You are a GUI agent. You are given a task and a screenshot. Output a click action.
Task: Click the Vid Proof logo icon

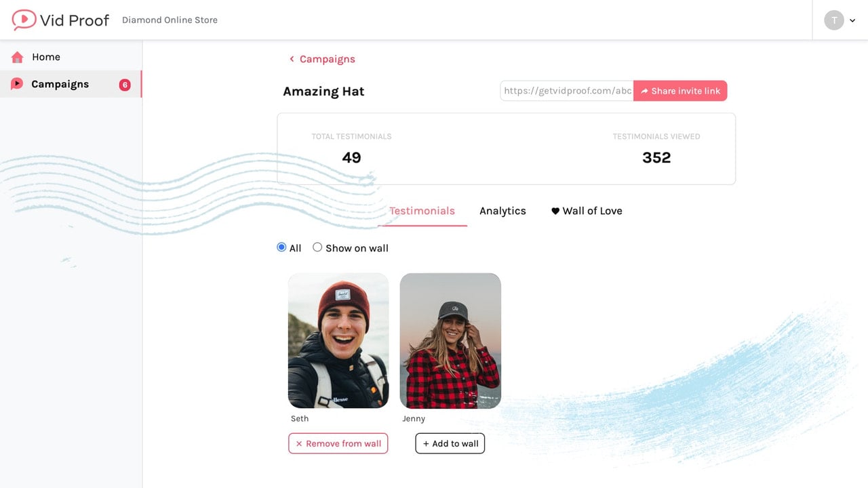(24, 20)
